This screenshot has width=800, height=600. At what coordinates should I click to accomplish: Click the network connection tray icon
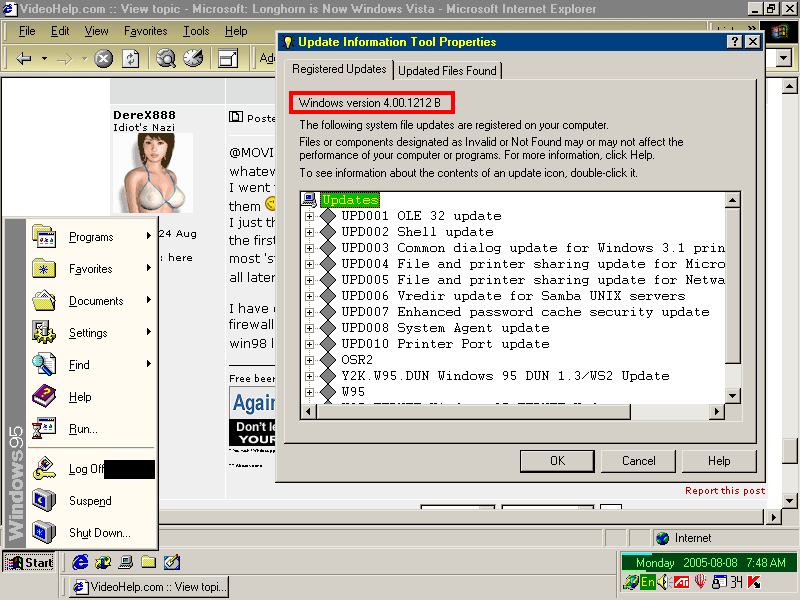631,582
